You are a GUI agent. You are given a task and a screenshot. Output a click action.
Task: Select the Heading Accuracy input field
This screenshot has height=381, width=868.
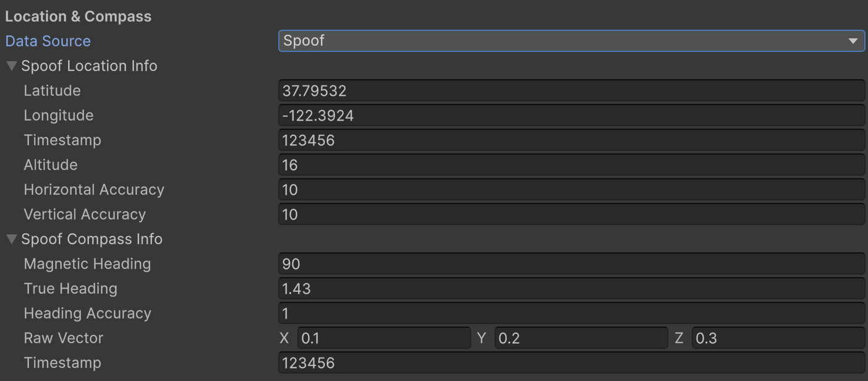tap(569, 313)
